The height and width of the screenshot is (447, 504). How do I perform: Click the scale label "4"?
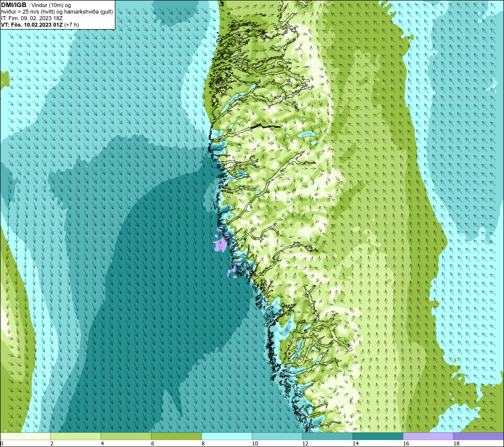102,444
